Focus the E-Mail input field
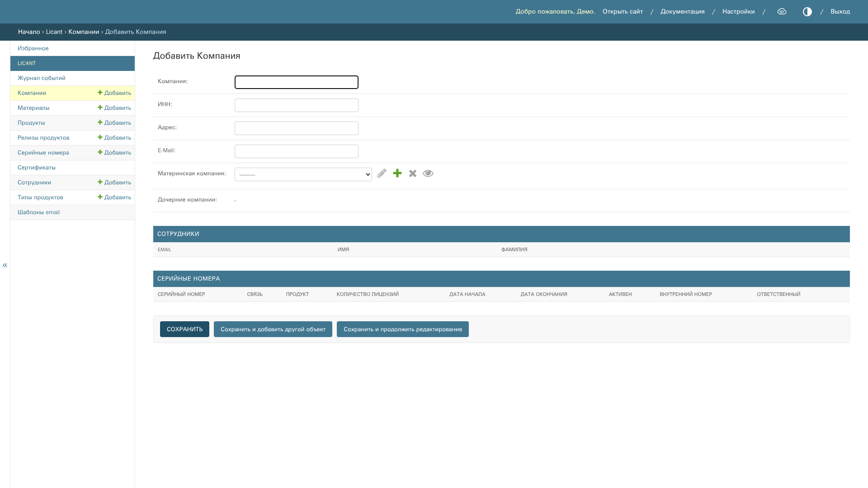Image resolution: width=868 pixels, height=488 pixels. pos(297,151)
